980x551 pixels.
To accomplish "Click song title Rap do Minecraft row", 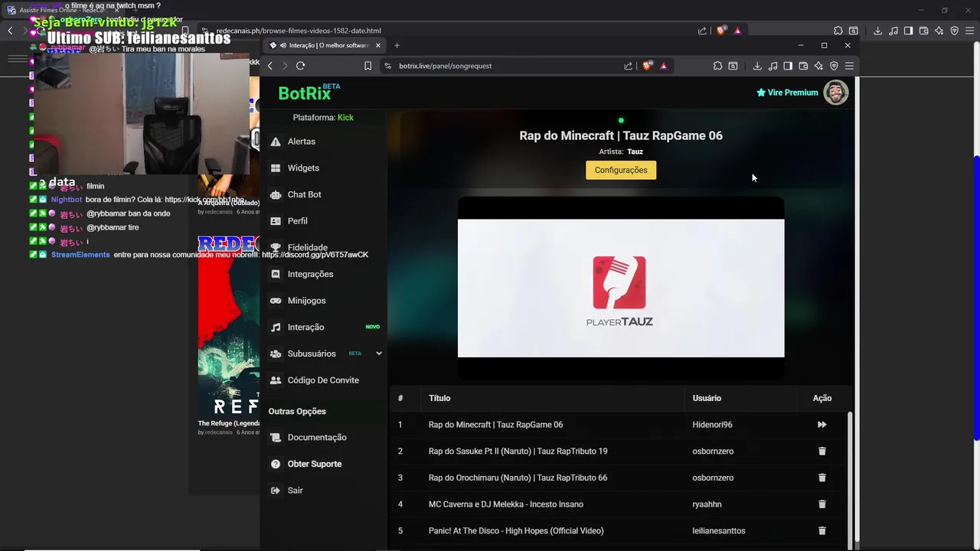I will pos(495,425).
